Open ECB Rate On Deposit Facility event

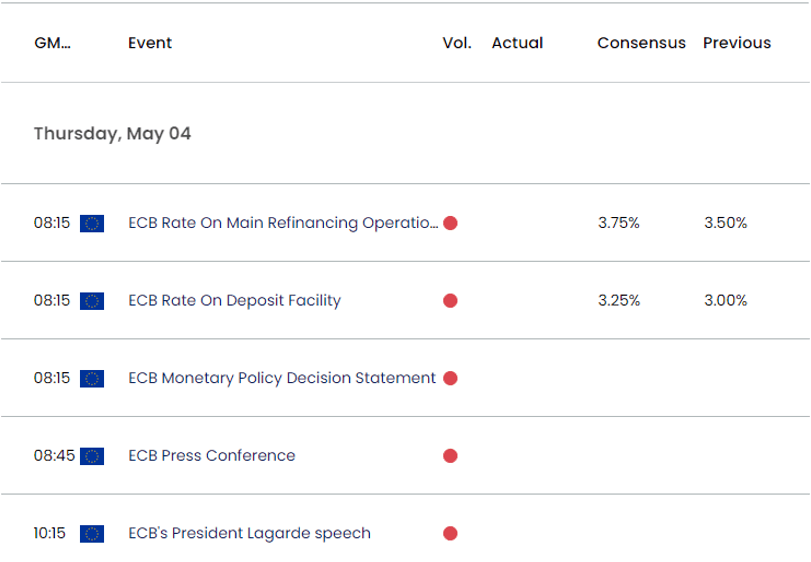pos(235,301)
